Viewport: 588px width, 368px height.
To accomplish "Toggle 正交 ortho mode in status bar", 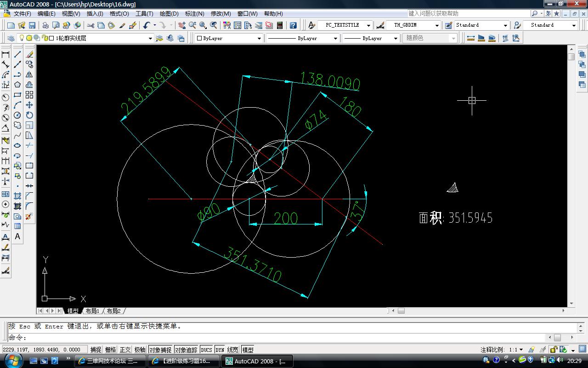I will pyautogui.click(x=125, y=350).
